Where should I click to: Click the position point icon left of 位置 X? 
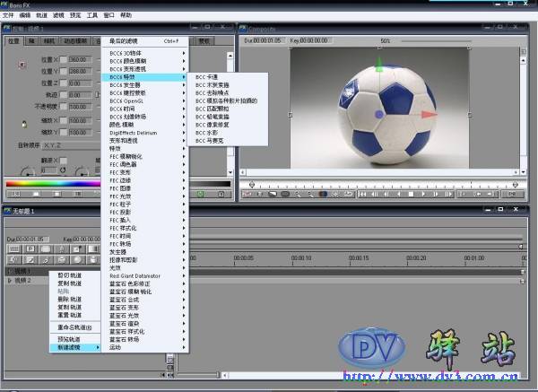coord(22,65)
